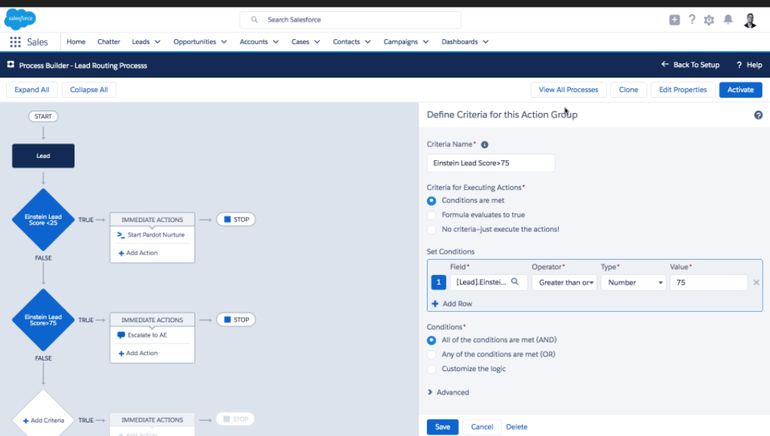Select Any of the conditions are met (OR)

point(431,354)
